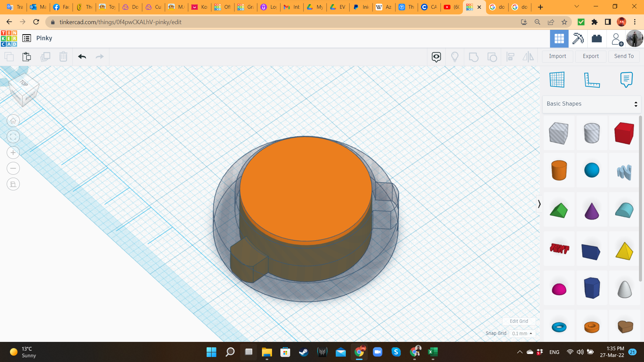The image size is (644, 362).
Task: Click the Zoom out minus button
Action: pos(13,168)
